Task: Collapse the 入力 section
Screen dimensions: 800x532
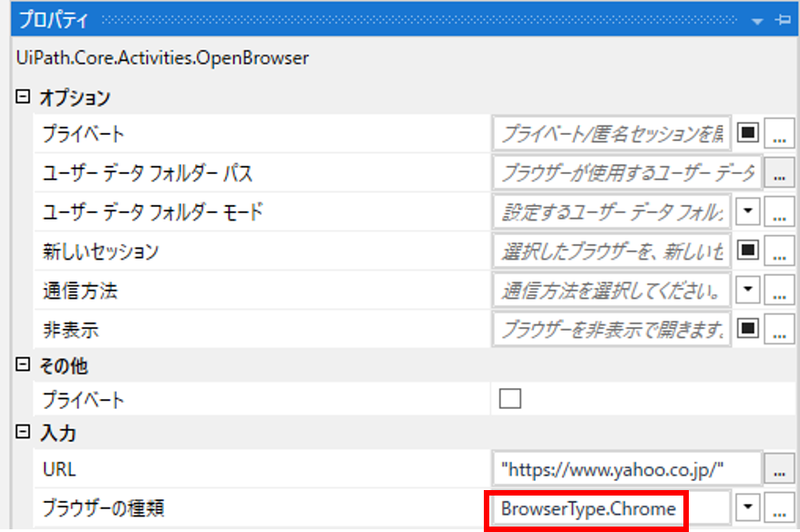Action: pos(23,434)
